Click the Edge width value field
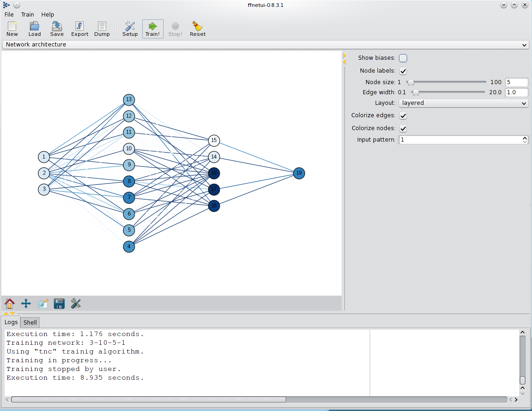This screenshot has width=532, height=411. point(516,92)
